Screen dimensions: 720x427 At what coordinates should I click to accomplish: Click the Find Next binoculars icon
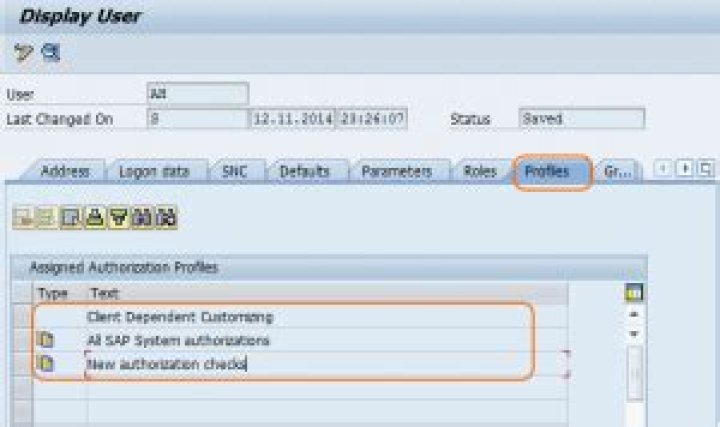point(167,217)
